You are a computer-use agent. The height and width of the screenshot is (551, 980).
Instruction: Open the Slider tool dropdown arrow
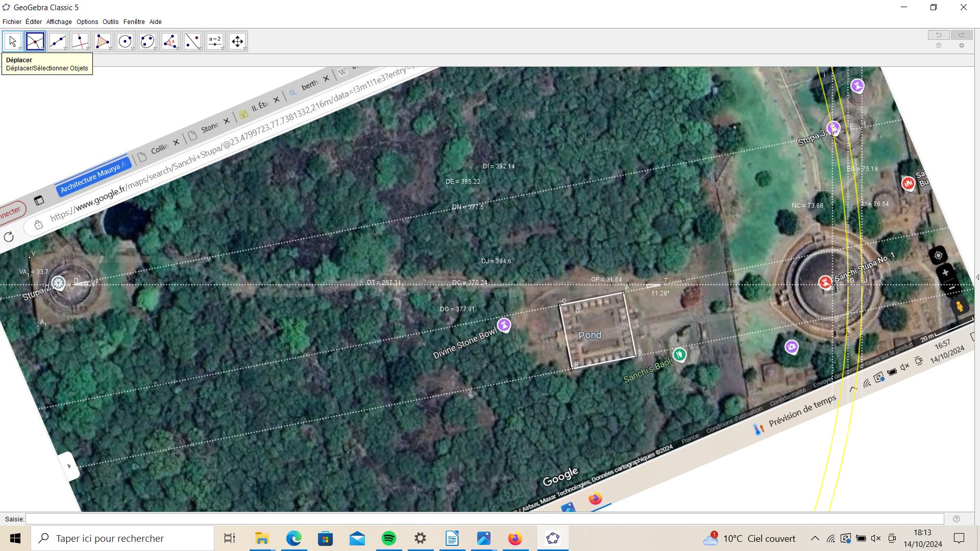[223, 49]
